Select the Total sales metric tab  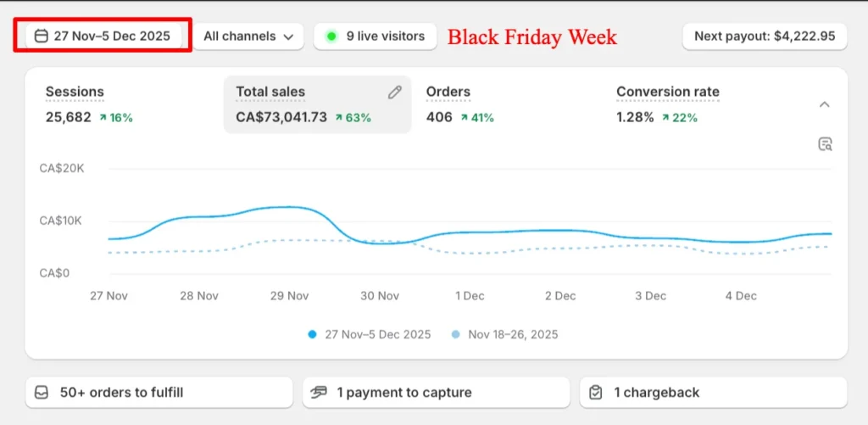317,104
